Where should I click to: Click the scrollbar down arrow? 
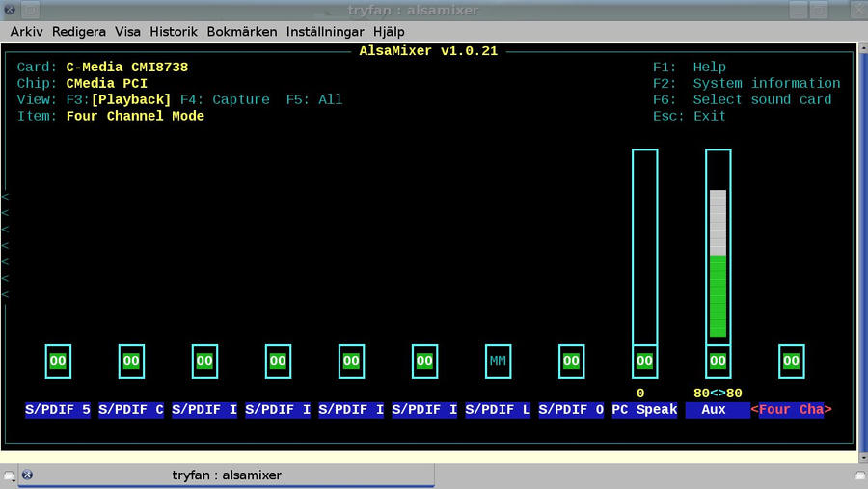pos(863,458)
